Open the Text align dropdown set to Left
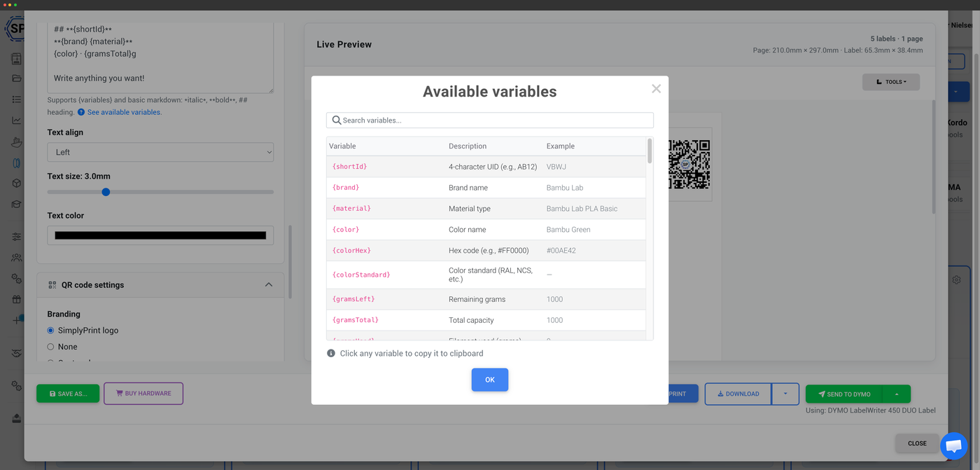 pyautogui.click(x=160, y=152)
